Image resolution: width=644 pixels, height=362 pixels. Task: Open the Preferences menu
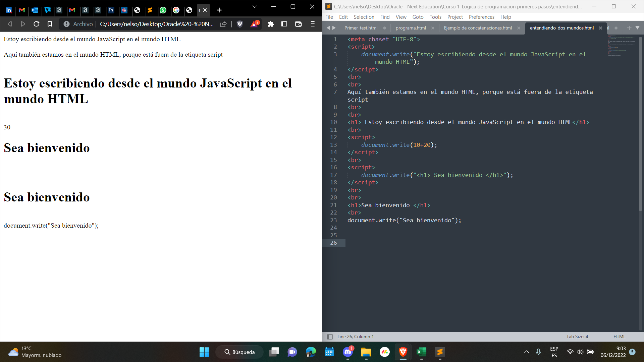coord(481,17)
